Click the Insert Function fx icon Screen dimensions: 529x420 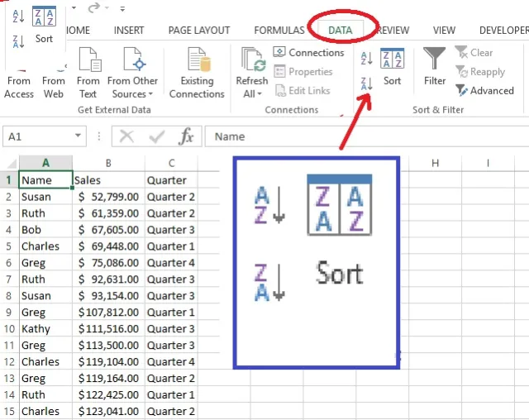pyautogui.click(x=187, y=136)
